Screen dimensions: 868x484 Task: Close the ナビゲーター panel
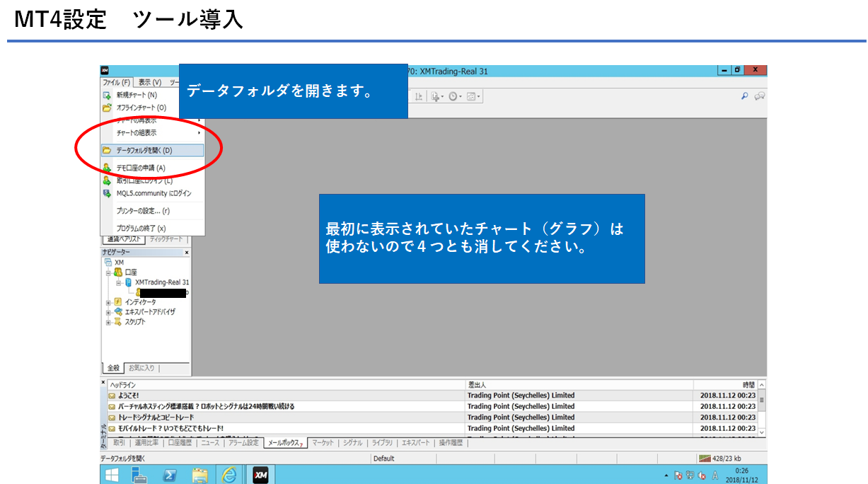tap(187, 253)
